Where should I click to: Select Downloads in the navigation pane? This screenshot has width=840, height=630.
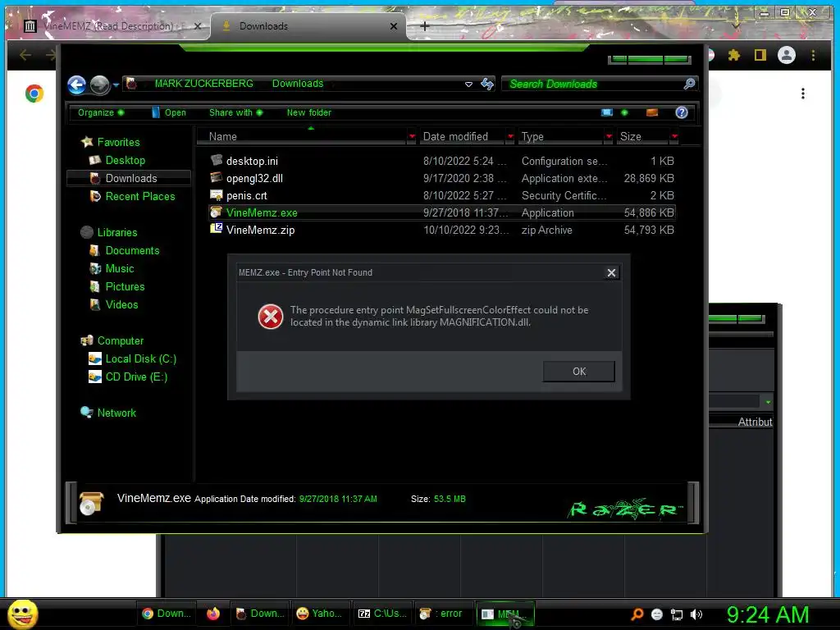129,178
